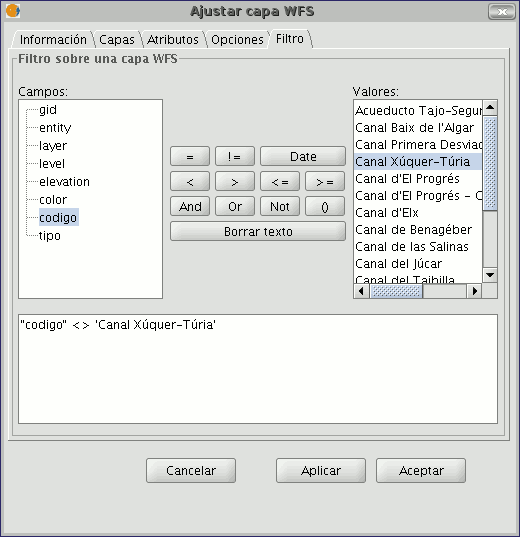Clear filter with Borrar texto
This screenshot has width=520, height=537.
coord(258,232)
